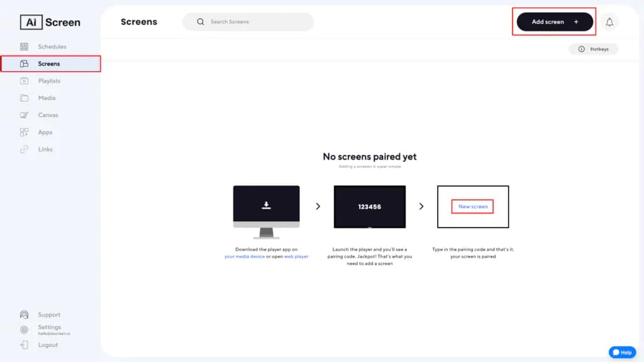Open the 'web player' link

296,256
